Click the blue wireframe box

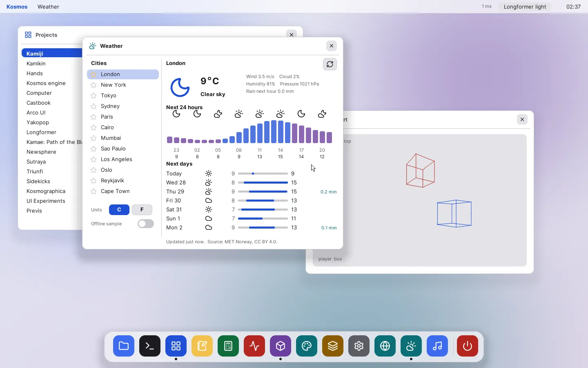click(x=454, y=213)
